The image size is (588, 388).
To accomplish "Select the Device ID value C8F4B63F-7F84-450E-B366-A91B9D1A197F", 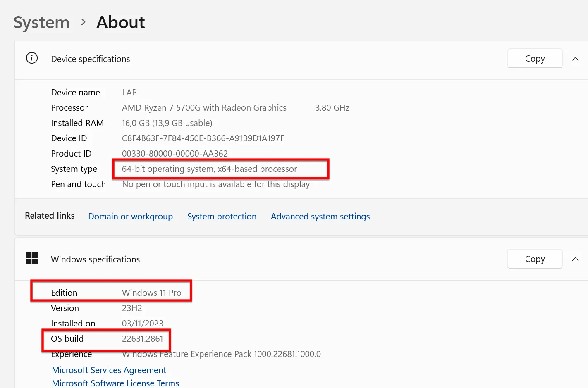I will [x=203, y=138].
